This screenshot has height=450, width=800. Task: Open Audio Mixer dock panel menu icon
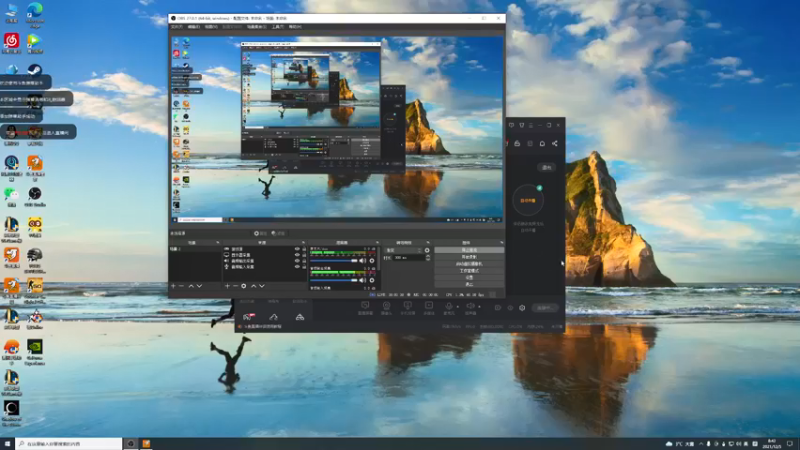pyautogui.click(x=378, y=243)
